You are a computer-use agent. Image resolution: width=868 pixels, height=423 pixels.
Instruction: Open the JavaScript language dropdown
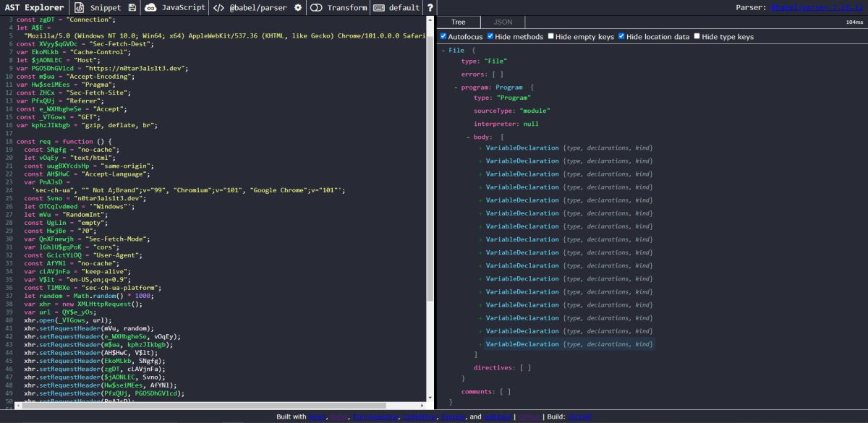[174, 8]
